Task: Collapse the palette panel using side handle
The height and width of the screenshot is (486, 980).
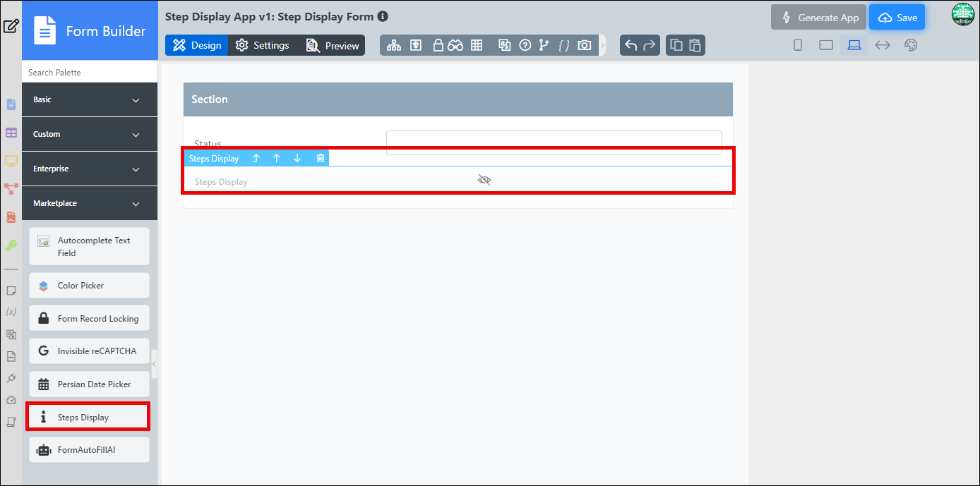Action: (x=155, y=364)
